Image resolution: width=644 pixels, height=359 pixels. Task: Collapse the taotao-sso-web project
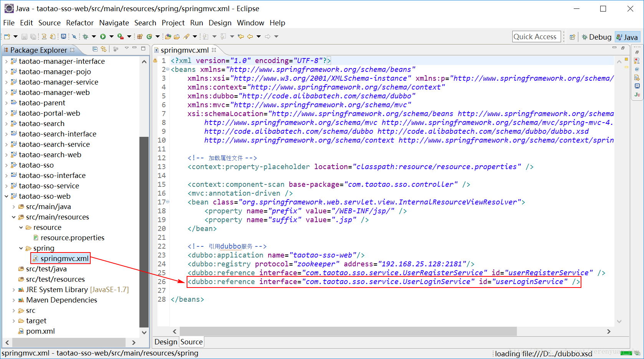tap(6, 196)
